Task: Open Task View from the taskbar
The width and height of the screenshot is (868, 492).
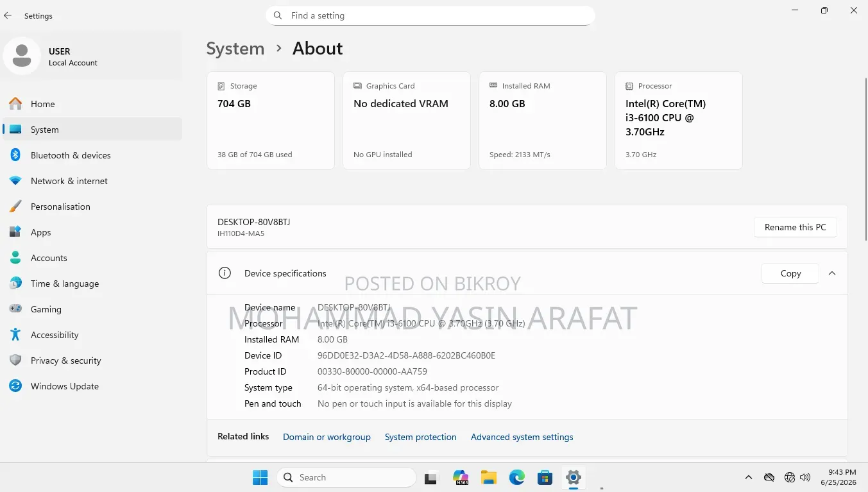Action: [431, 477]
